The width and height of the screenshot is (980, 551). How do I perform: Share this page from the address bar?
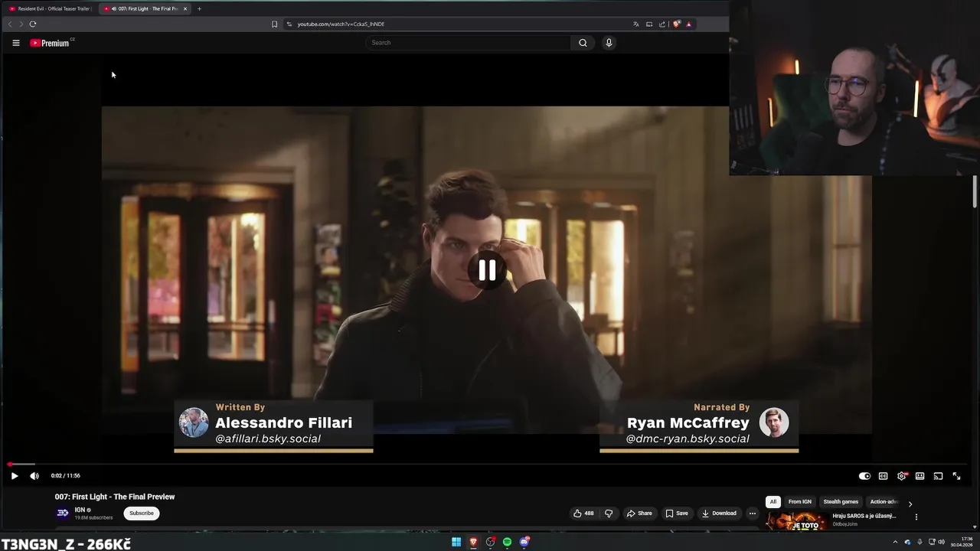(662, 24)
